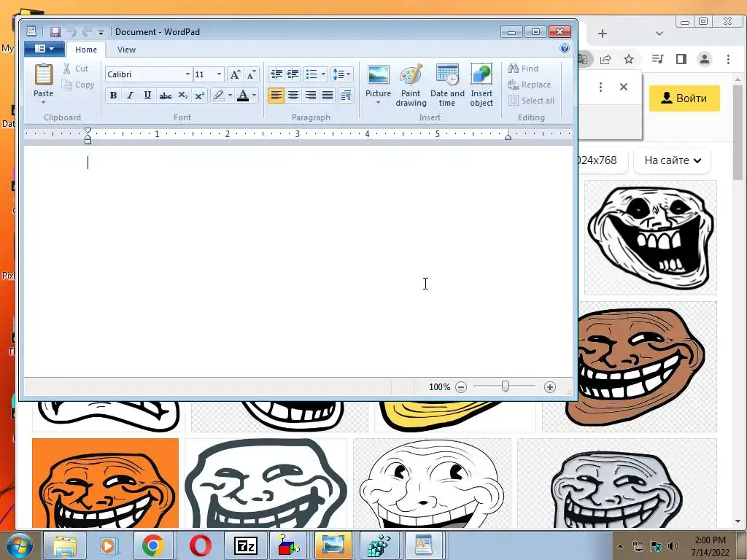Align text left
This screenshot has height=560, width=747.
point(276,96)
